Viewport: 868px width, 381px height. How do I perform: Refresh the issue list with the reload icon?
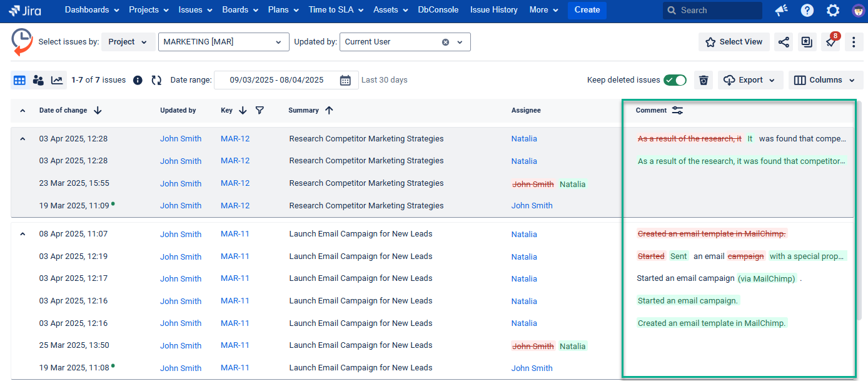[x=156, y=80]
